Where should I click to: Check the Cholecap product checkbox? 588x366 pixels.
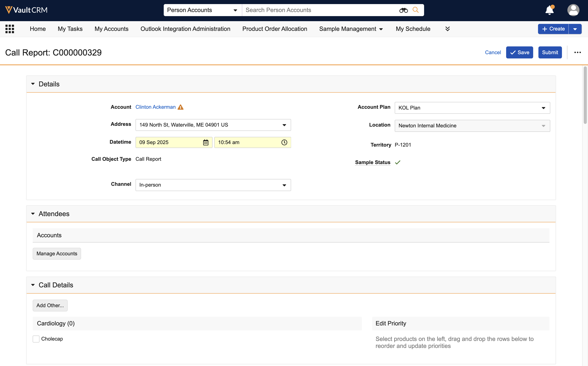tap(36, 339)
